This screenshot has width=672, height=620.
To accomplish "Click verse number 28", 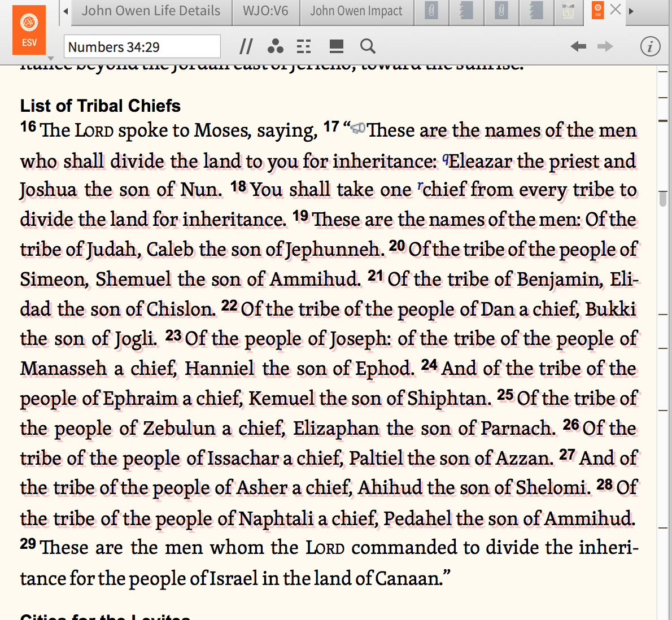I will [604, 484].
